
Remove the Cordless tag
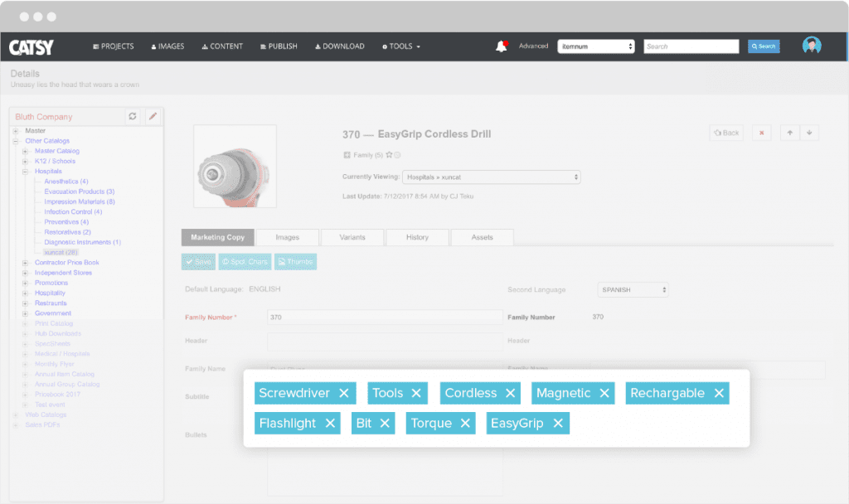[510, 393]
